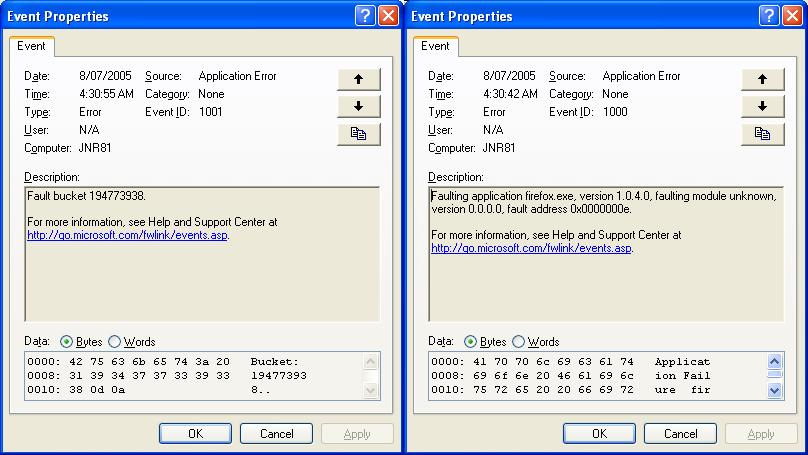This screenshot has width=808, height=455.
Task: Open events.asp link in firefox.exe fault description
Action: coord(531,248)
